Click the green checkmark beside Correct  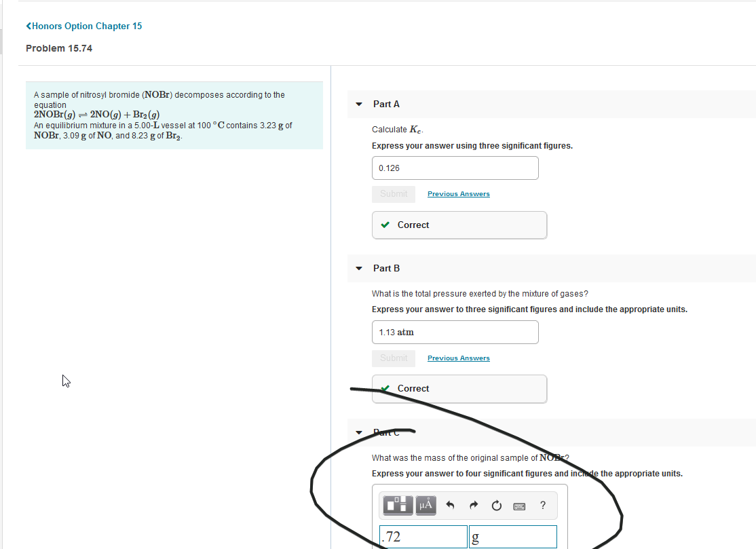tap(386, 225)
